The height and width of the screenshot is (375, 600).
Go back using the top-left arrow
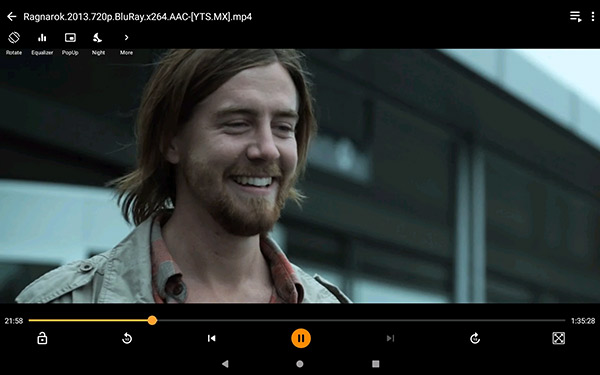11,16
